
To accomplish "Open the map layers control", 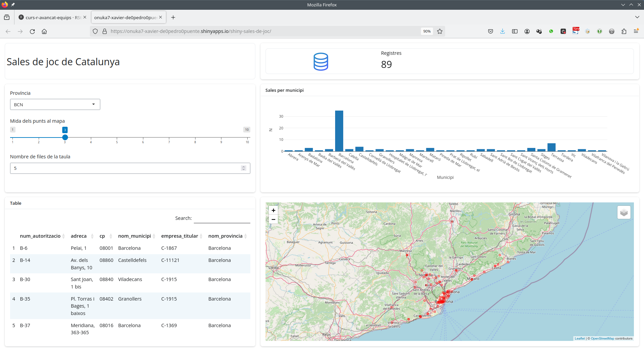I will pos(624,212).
